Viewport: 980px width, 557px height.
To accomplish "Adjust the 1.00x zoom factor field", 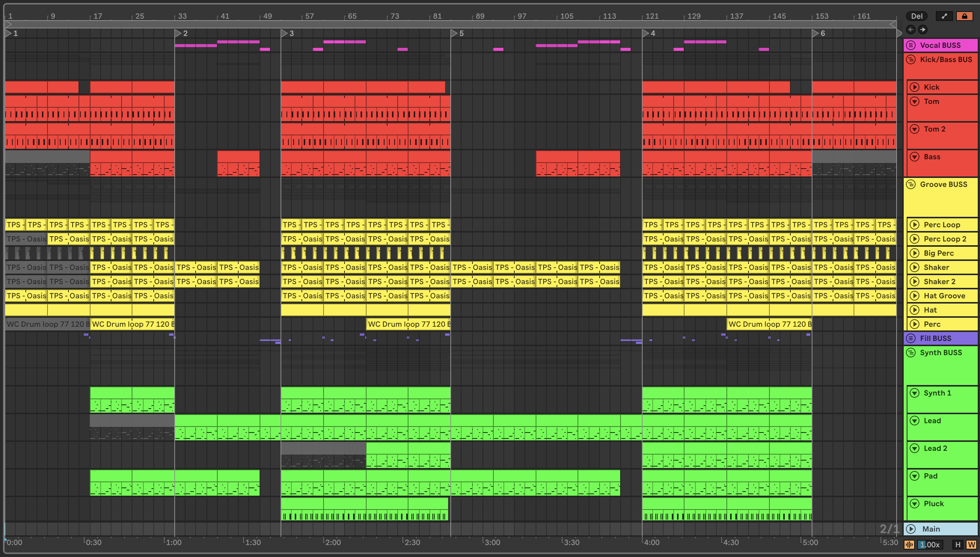I will click(930, 544).
